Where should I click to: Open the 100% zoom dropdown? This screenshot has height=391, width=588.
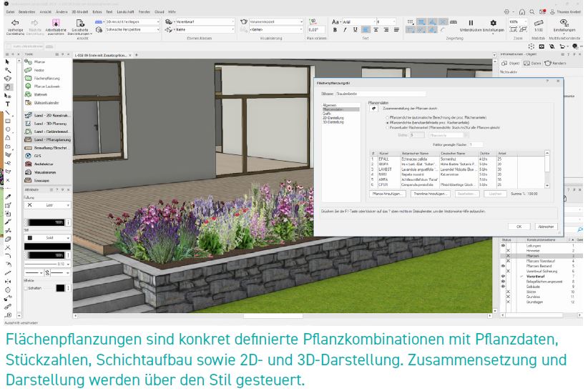point(516,21)
